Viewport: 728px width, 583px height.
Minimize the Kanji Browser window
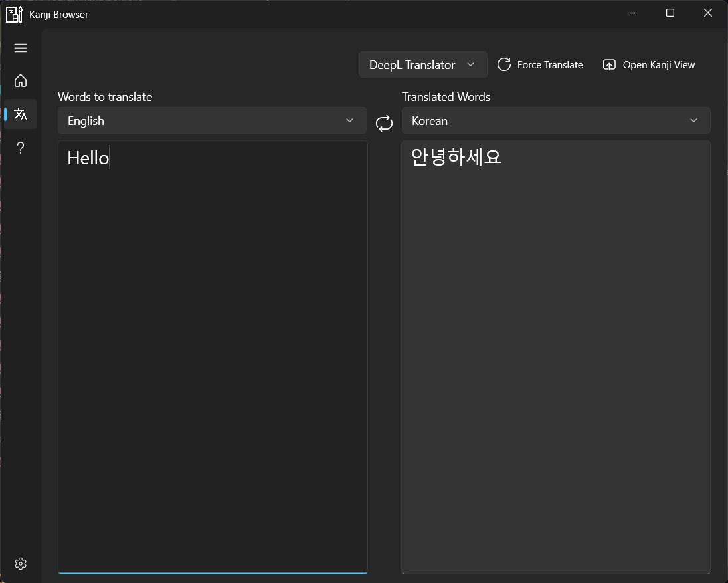632,13
